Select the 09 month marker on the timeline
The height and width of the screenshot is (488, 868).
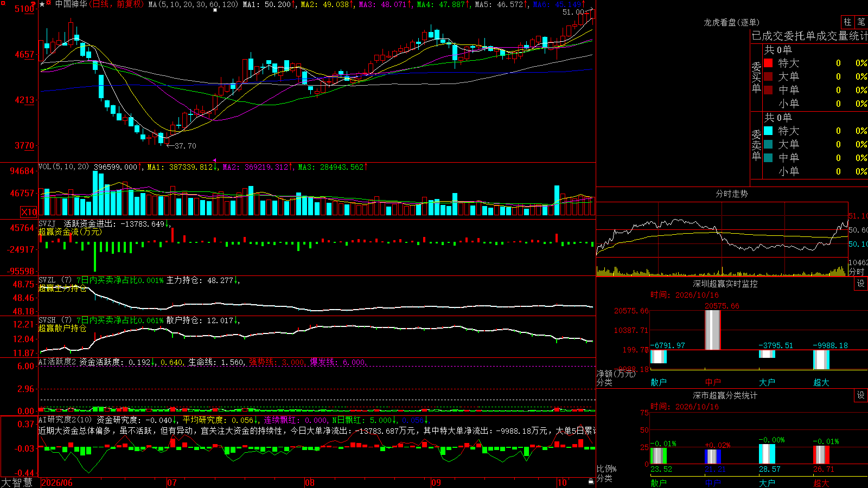436,483
